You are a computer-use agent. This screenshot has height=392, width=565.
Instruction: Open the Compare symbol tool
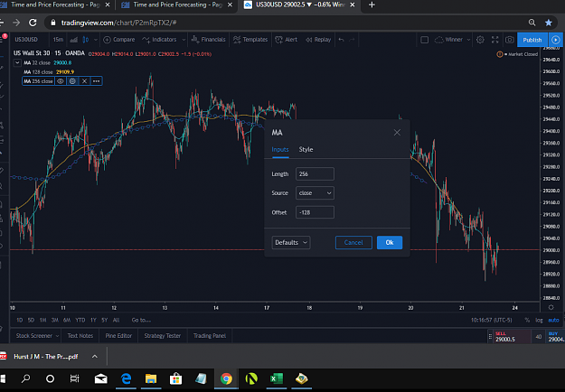click(119, 40)
